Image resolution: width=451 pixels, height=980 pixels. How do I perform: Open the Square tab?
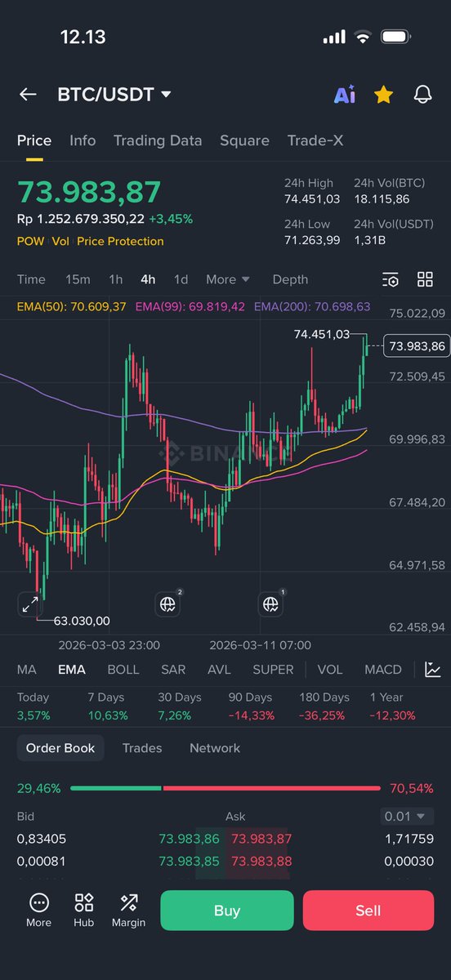pyautogui.click(x=244, y=140)
